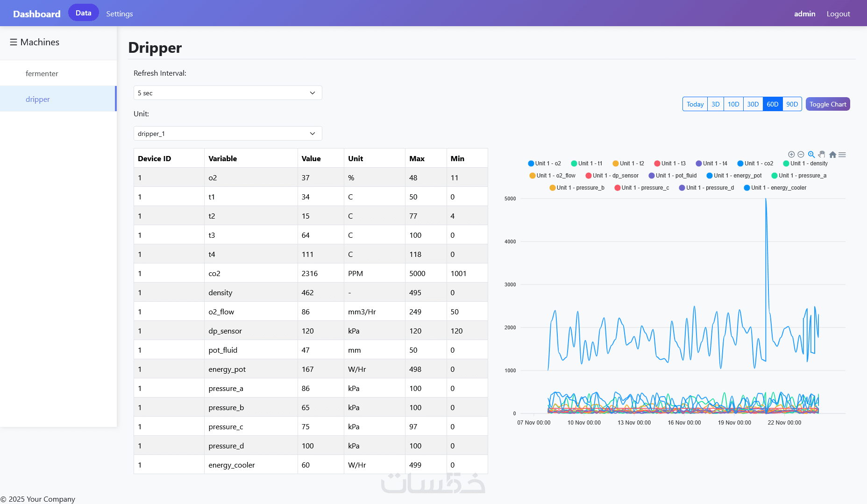Click the Toggle Chart button
The width and height of the screenshot is (867, 504).
828,104
